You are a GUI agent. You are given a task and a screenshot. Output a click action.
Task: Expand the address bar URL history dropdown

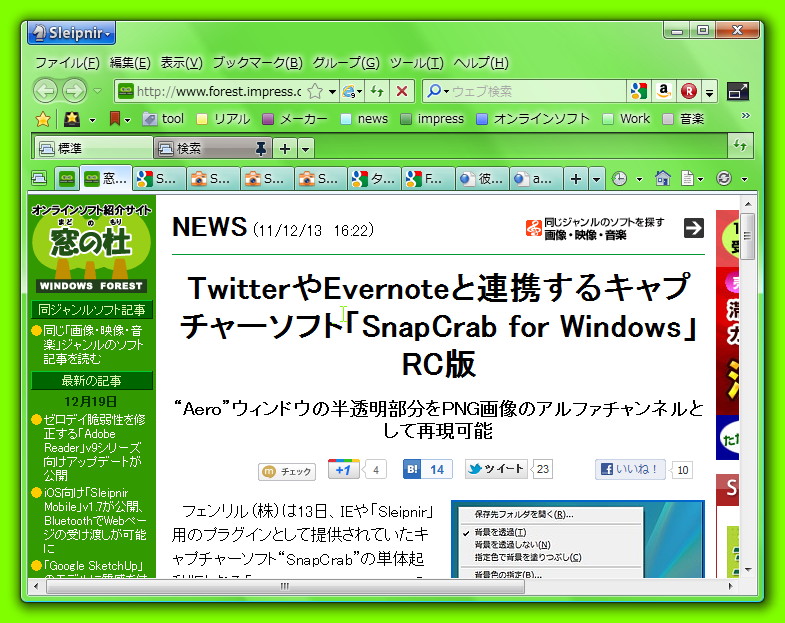[332, 92]
